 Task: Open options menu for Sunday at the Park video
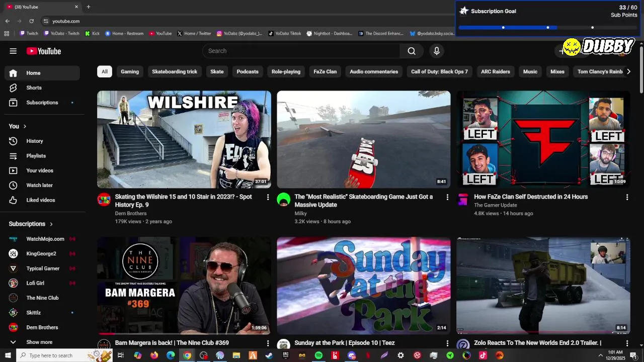click(x=447, y=343)
